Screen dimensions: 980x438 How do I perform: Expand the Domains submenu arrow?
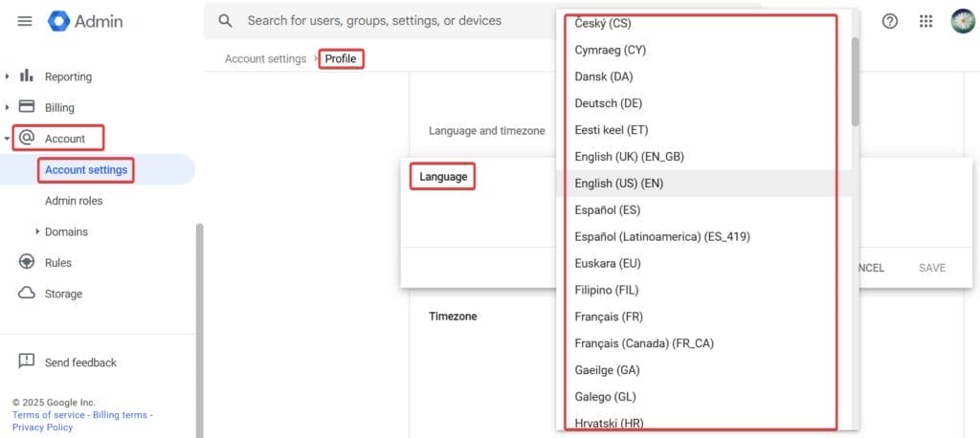coord(37,231)
